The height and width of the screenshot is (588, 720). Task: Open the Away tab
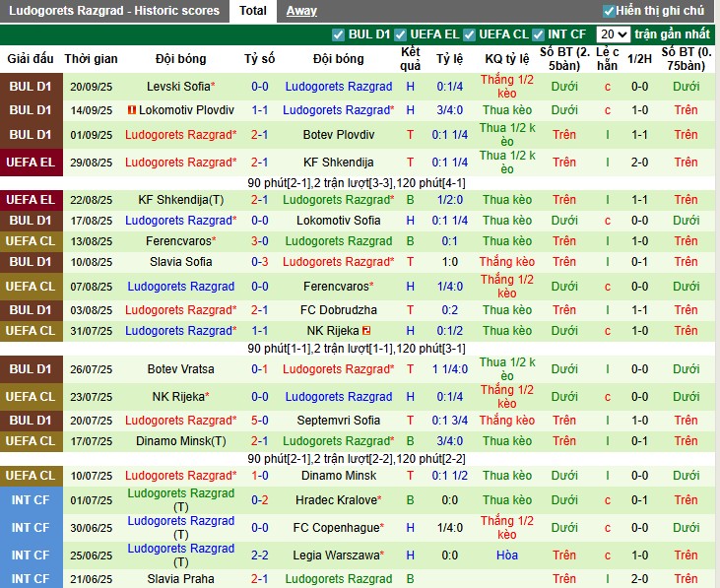(301, 11)
